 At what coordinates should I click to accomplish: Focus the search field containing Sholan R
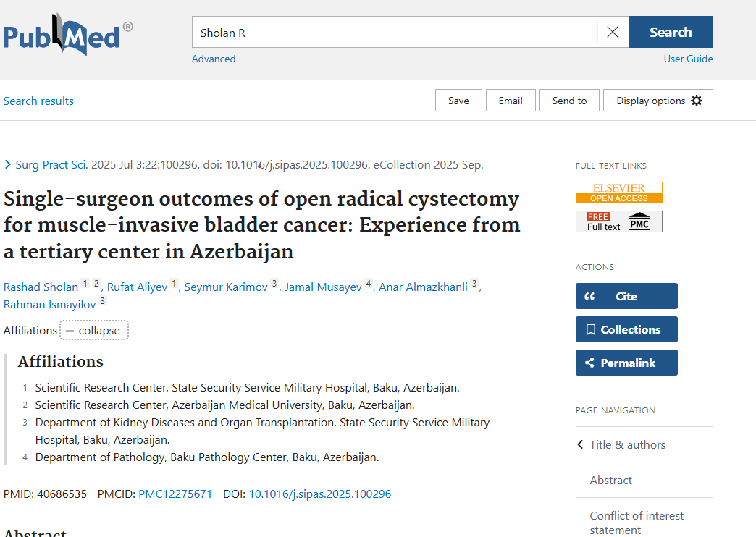395,33
